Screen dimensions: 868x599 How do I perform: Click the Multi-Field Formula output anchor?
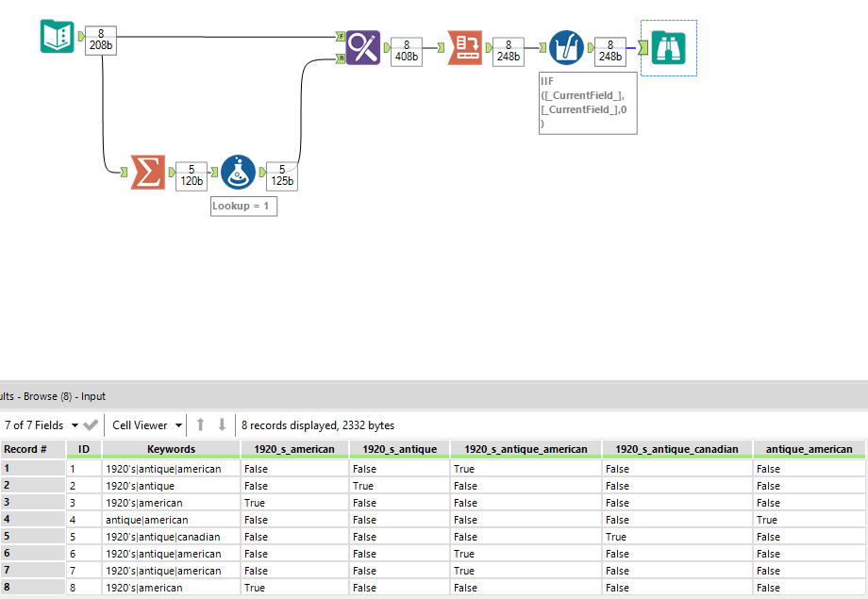[x=590, y=47]
